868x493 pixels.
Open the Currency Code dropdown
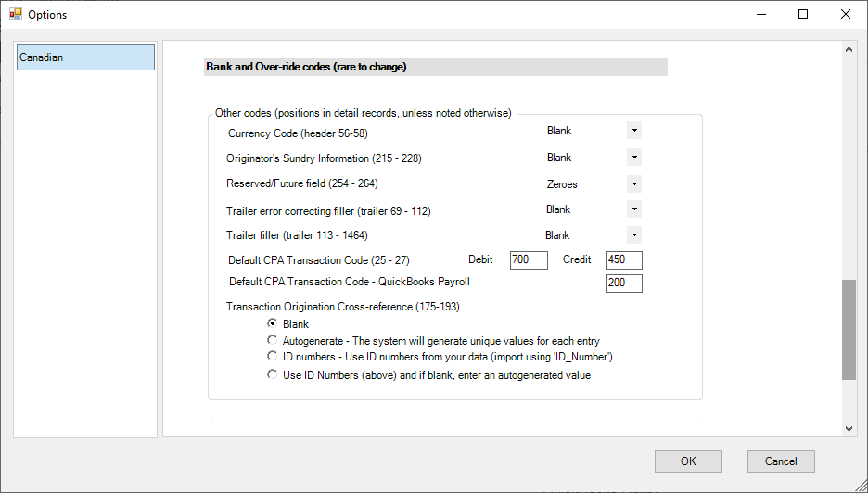(x=634, y=132)
